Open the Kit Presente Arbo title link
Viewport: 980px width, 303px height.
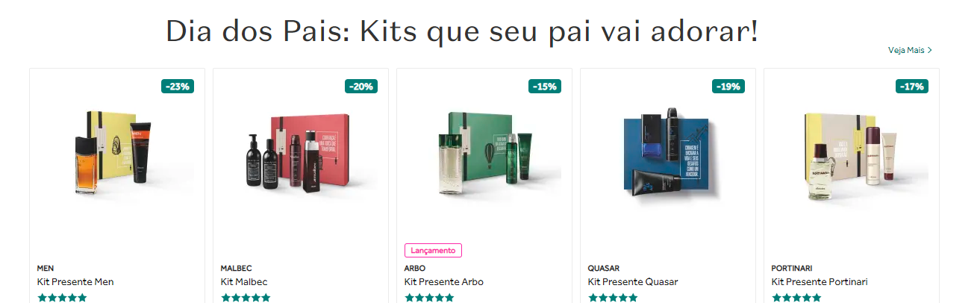tap(444, 282)
